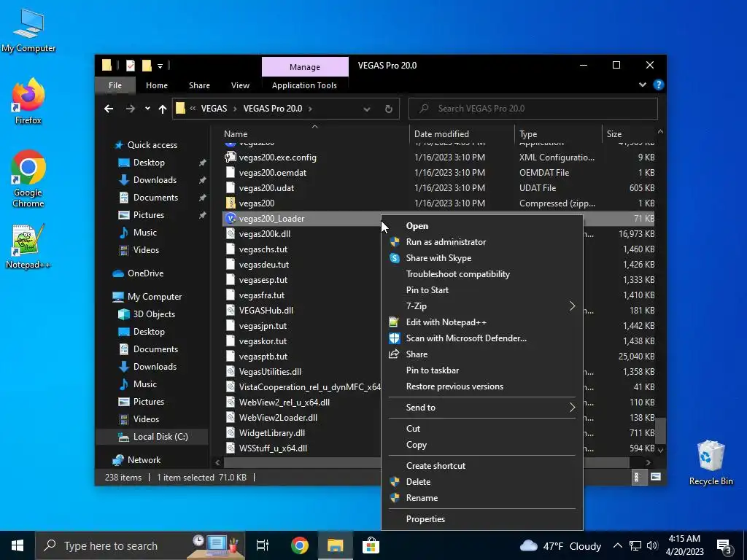Screen dimensions: 747x560
Task: Click the properties icon in quick access toolbar
Action: click(x=130, y=66)
